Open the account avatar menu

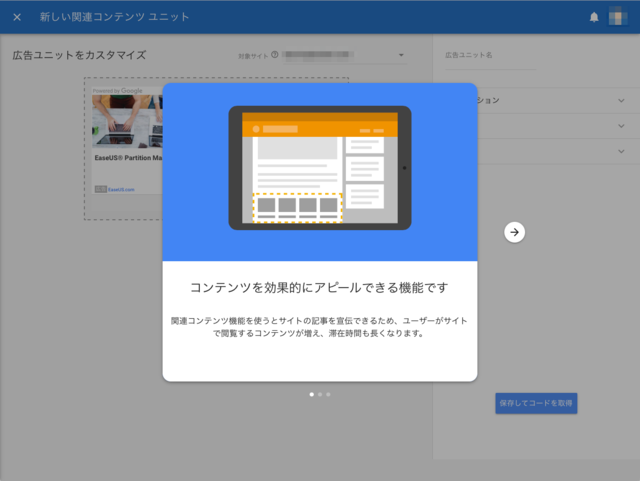[x=618, y=17]
